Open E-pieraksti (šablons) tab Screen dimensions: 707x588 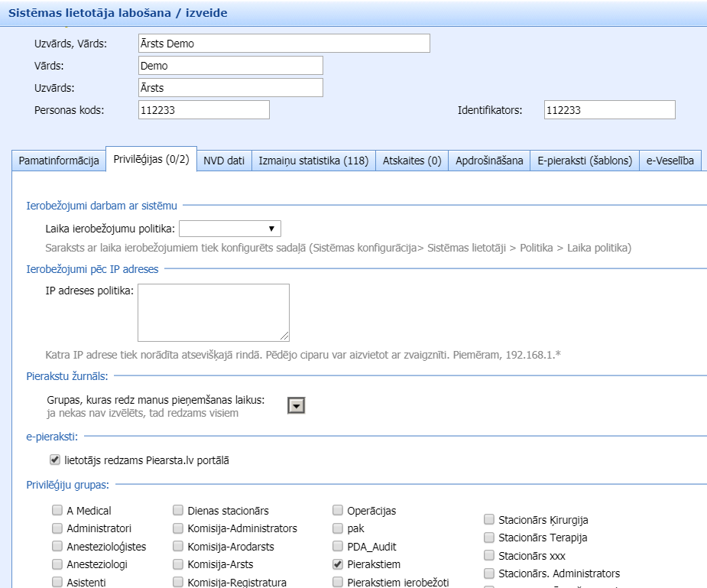point(585,161)
